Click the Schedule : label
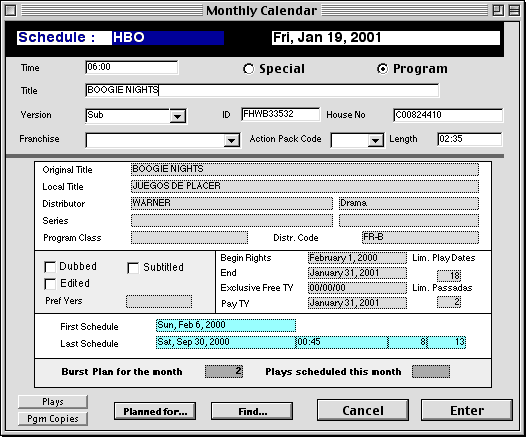Image resolution: width=526 pixels, height=437 pixels. [x=56, y=38]
